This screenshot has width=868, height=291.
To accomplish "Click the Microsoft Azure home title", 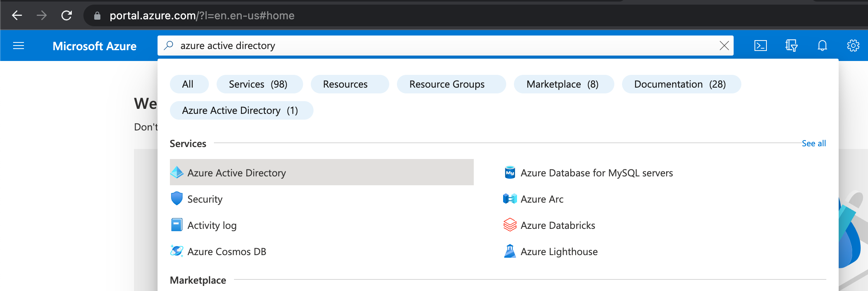I will click(95, 46).
